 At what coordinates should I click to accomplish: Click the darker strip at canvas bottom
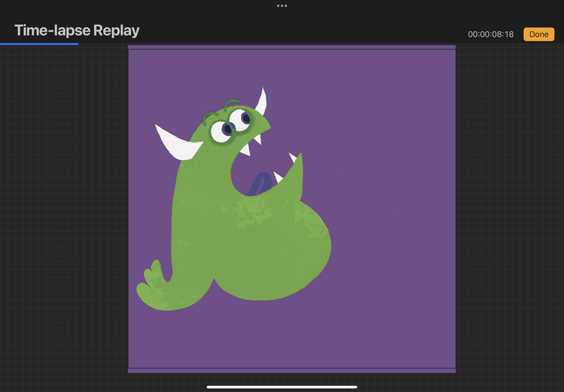click(292, 370)
